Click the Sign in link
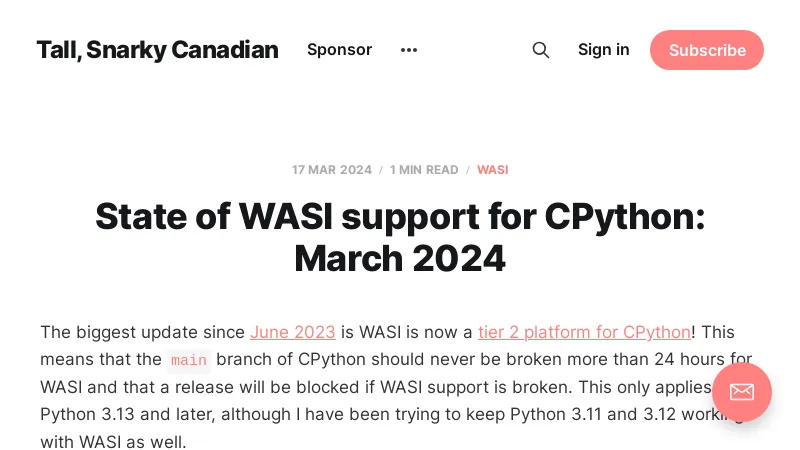Image resolution: width=800 pixels, height=450 pixels. (603, 50)
